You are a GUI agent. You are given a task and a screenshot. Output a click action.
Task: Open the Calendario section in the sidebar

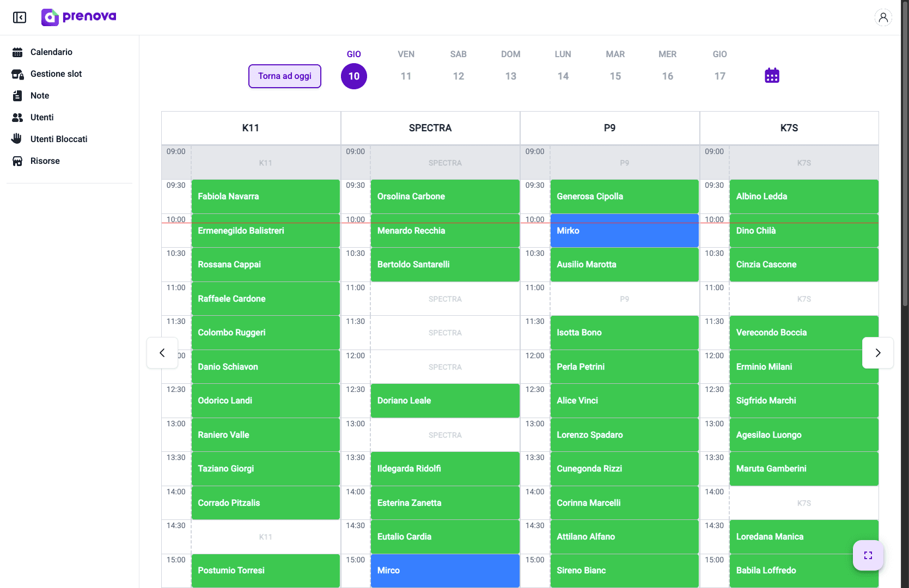pyautogui.click(x=51, y=52)
